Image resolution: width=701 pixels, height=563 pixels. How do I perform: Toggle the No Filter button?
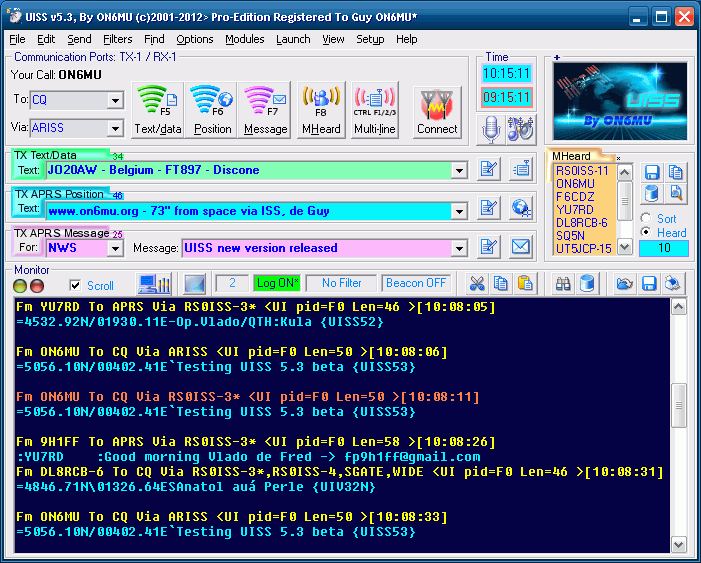click(x=342, y=283)
